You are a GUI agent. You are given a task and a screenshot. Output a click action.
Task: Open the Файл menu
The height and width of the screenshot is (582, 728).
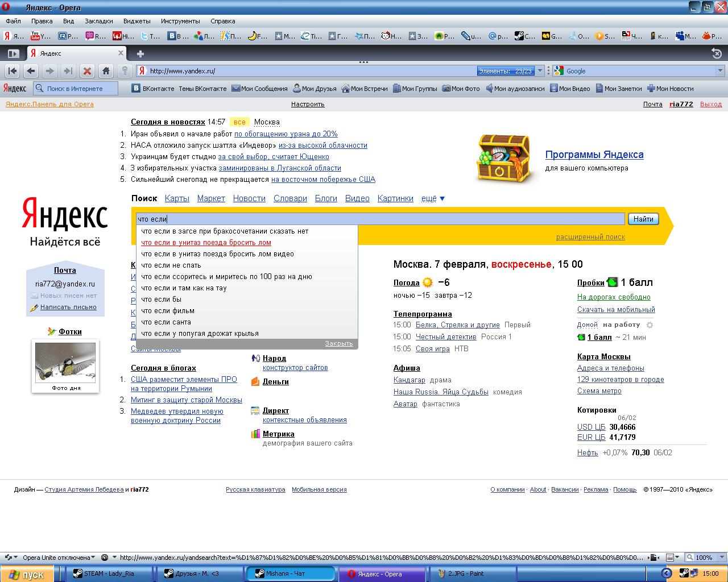(x=13, y=21)
